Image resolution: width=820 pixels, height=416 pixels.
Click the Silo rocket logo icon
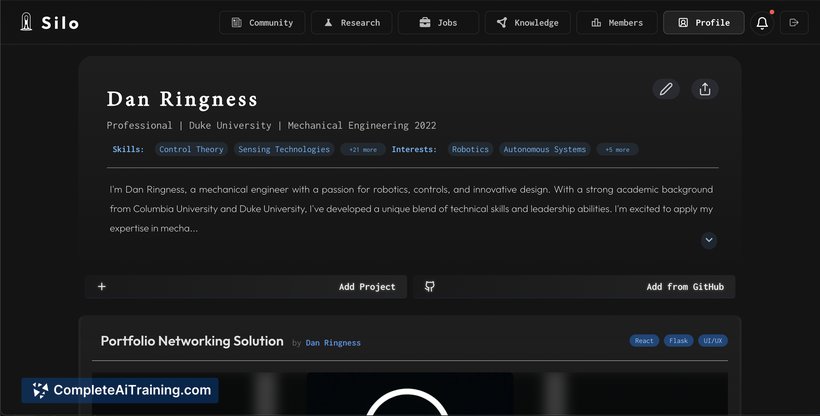point(26,22)
